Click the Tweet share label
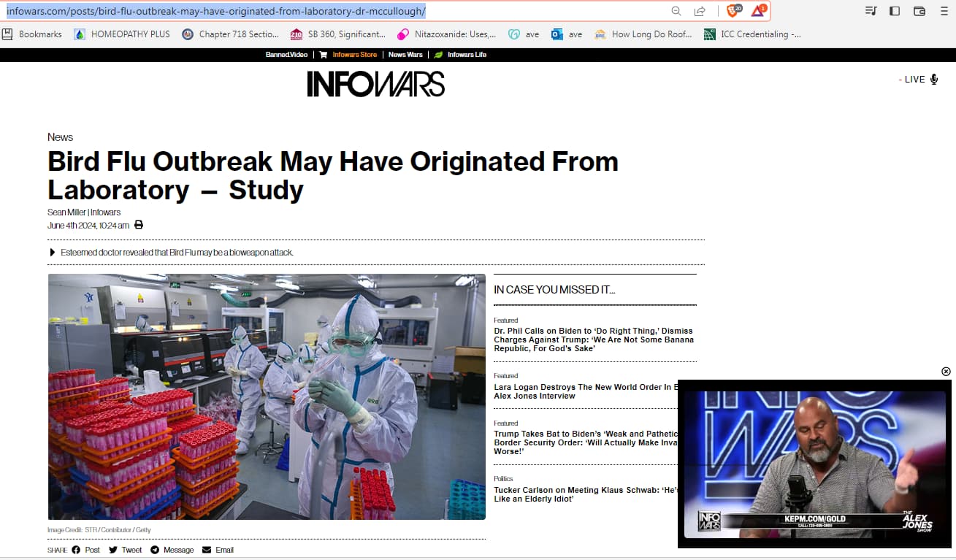Screen dimensions: 956x560 (x=132, y=550)
